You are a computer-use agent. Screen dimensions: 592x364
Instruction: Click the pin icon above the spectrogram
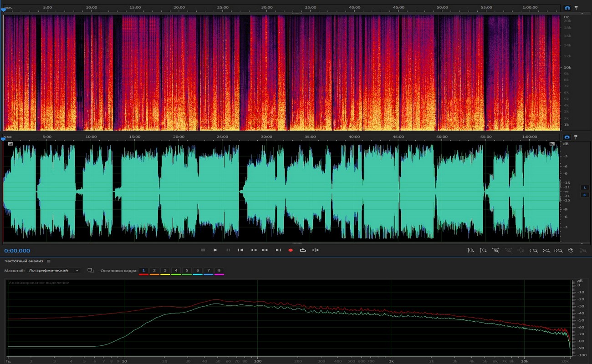pos(576,8)
